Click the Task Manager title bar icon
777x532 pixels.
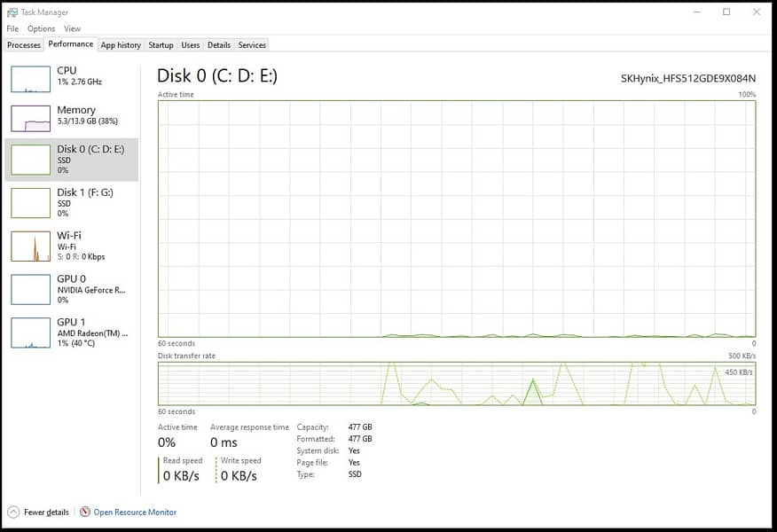point(12,12)
